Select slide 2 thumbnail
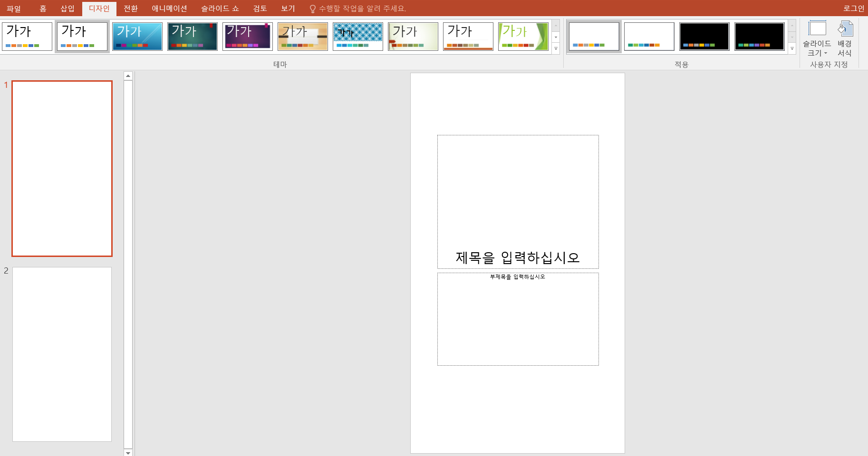 click(x=62, y=354)
